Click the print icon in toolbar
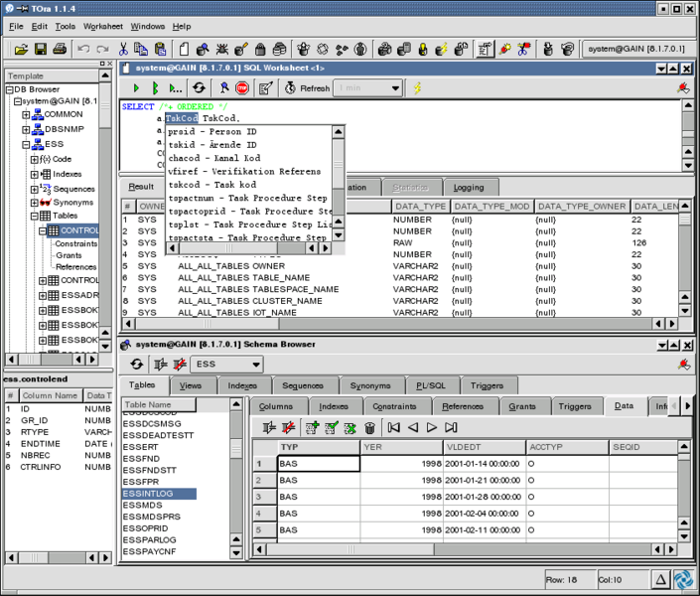The image size is (700, 596). pyautogui.click(x=60, y=49)
